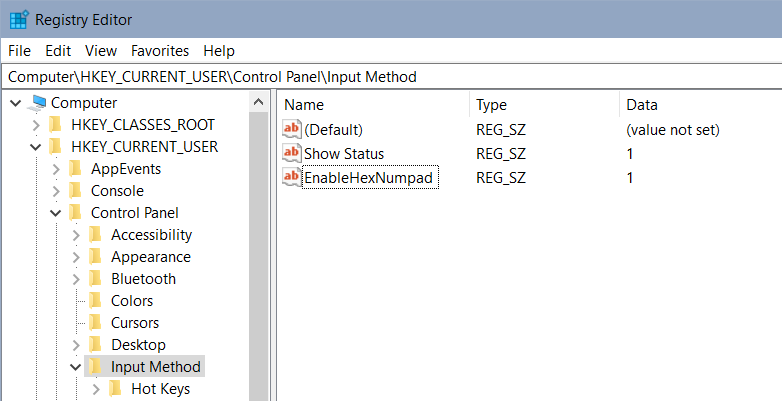Click the Accessibility folder icon
Screen dimensions: 782x401
[x=95, y=234]
